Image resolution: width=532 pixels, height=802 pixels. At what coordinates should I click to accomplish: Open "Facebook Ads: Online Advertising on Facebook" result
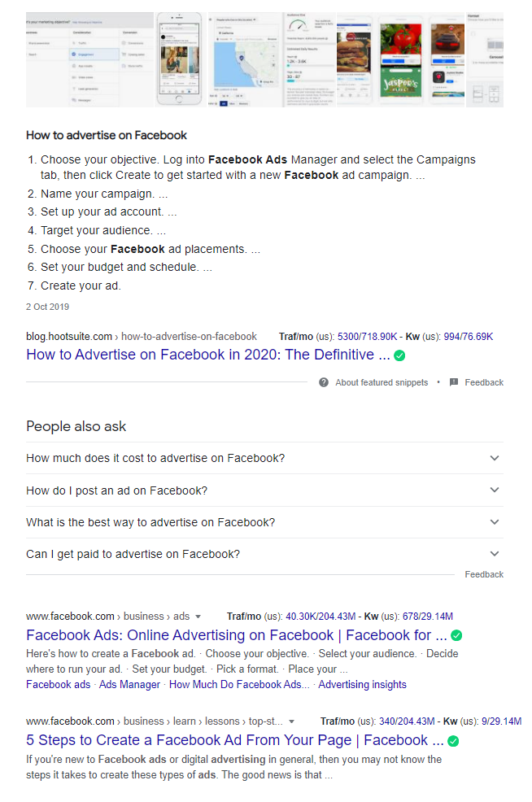pos(228,635)
